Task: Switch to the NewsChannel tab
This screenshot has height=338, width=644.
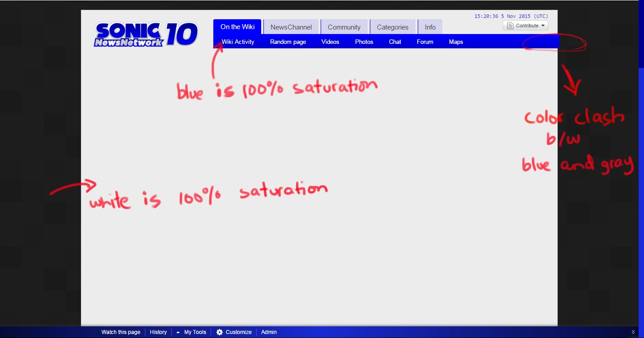Action: 291,27
